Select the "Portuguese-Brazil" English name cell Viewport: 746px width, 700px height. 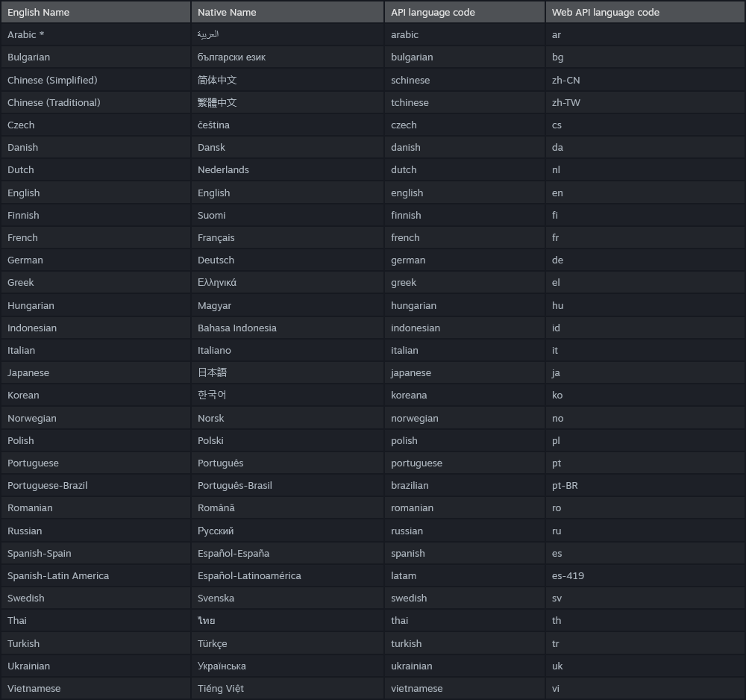point(95,485)
